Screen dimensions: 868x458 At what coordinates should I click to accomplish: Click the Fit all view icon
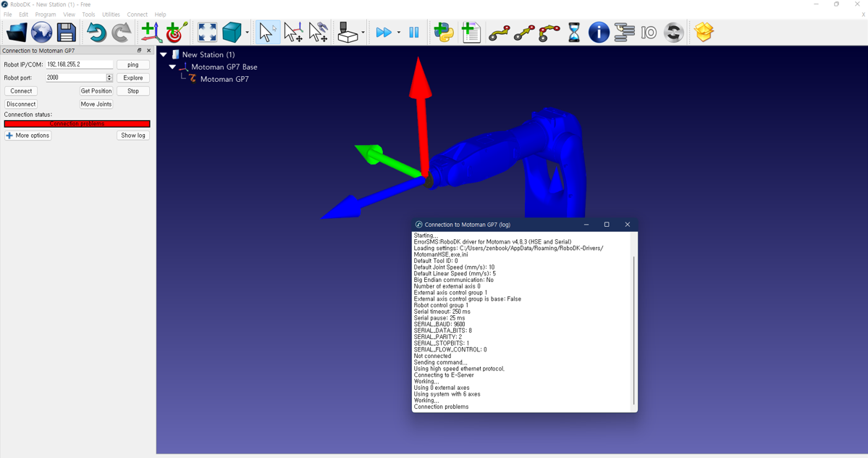pyautogui.click(x=207, y=33)
